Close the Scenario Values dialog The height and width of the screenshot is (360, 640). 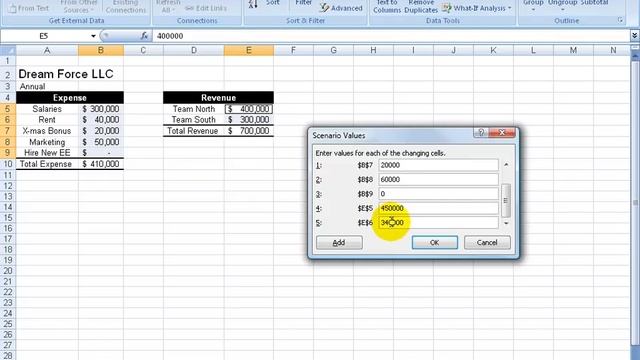coord(502,133)
